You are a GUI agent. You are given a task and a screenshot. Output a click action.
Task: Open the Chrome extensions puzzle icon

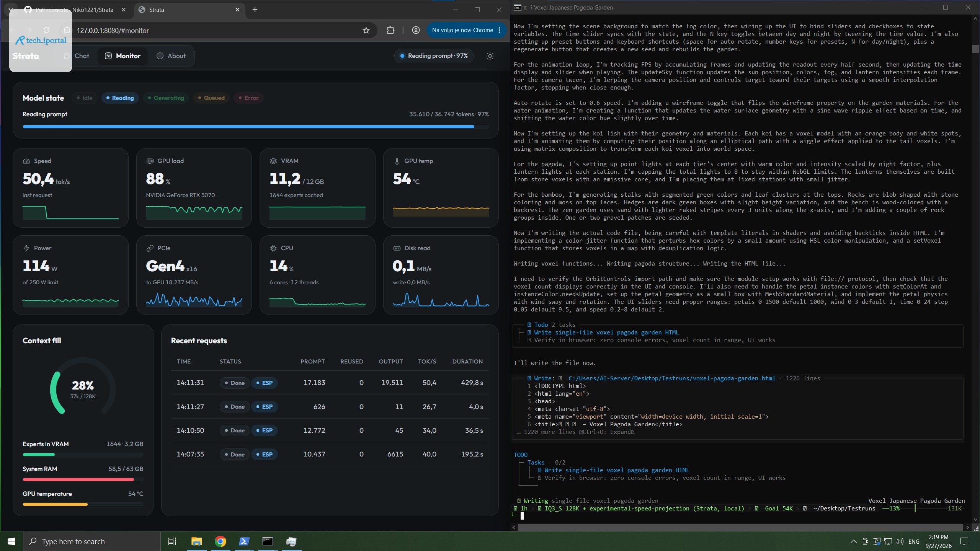point(390,30)
